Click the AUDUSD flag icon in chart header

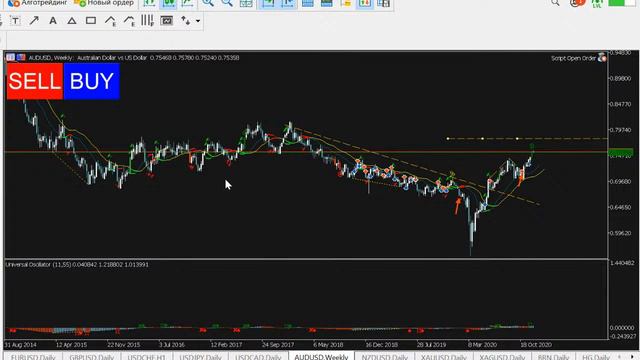[x=21, y=57]
